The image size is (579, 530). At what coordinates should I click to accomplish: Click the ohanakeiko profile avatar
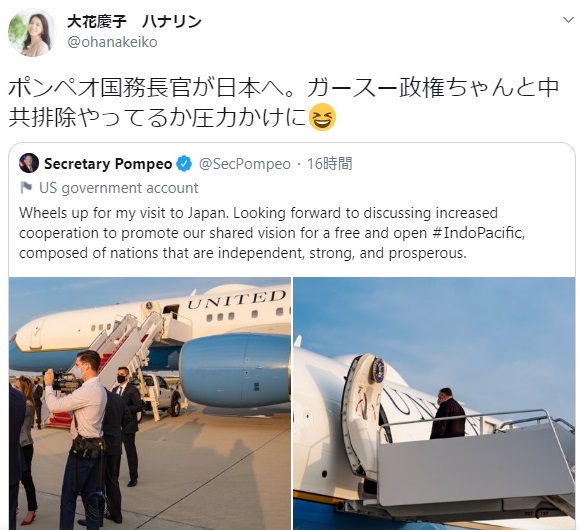coord(32,33)
